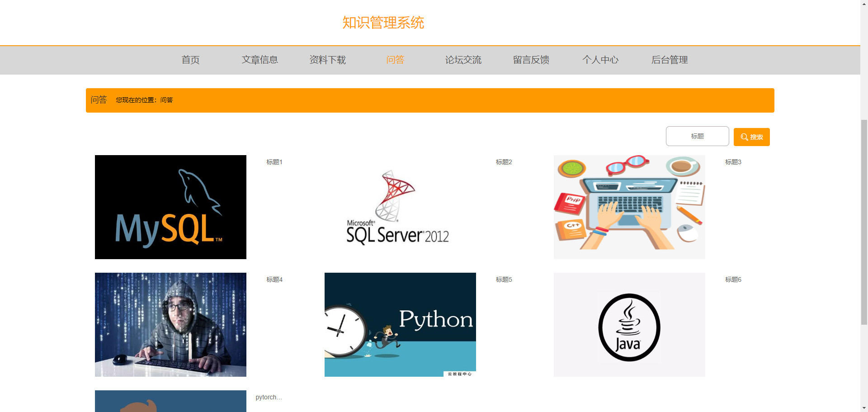Visit 个人中心
The height and width of the screenshot is (412, 868).
(600, 60)
